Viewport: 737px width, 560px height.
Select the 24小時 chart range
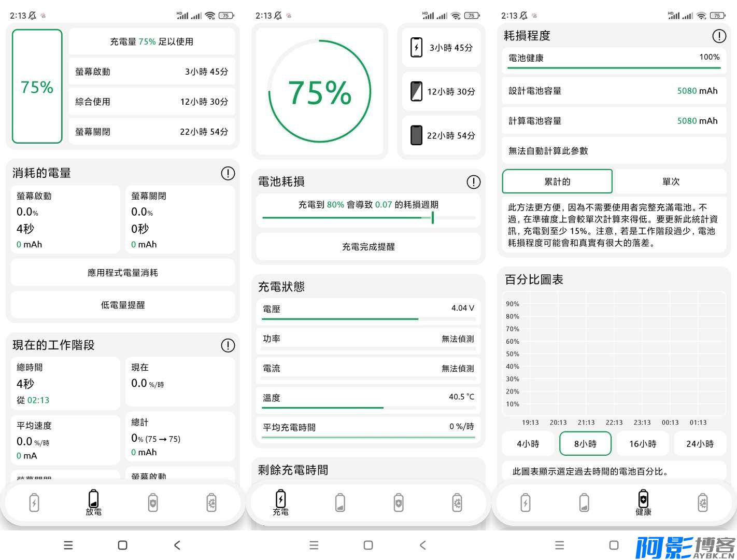[x=700, y=444]
